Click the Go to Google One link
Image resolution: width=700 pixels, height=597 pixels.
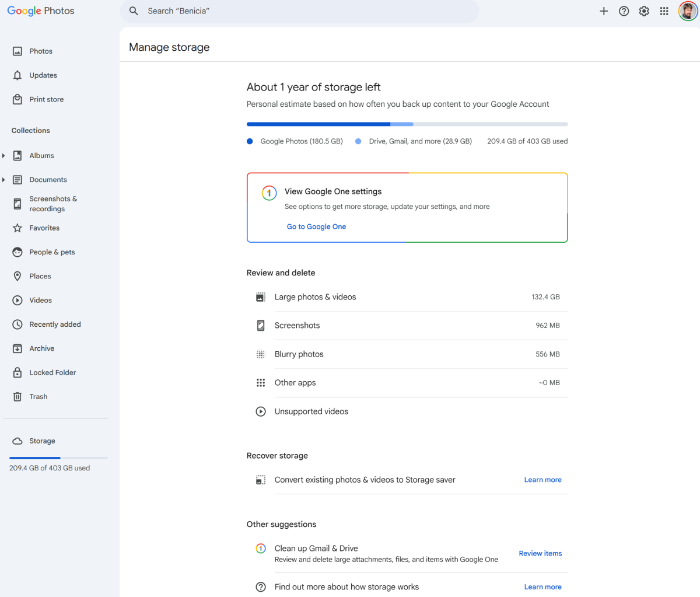pyautogui.click(x=316, y=226)
